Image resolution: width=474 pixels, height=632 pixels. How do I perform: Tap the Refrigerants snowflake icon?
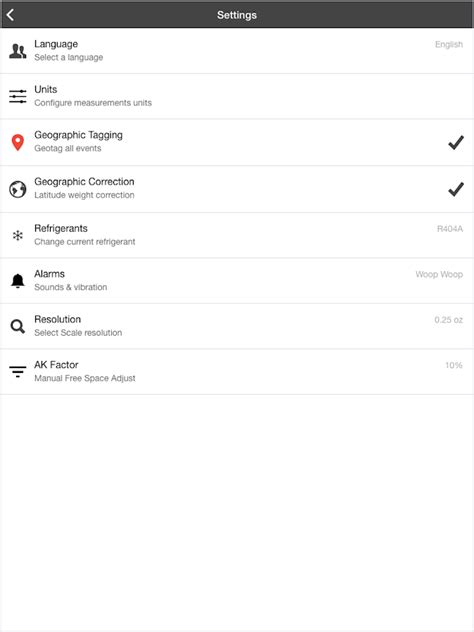click(18, 235)
